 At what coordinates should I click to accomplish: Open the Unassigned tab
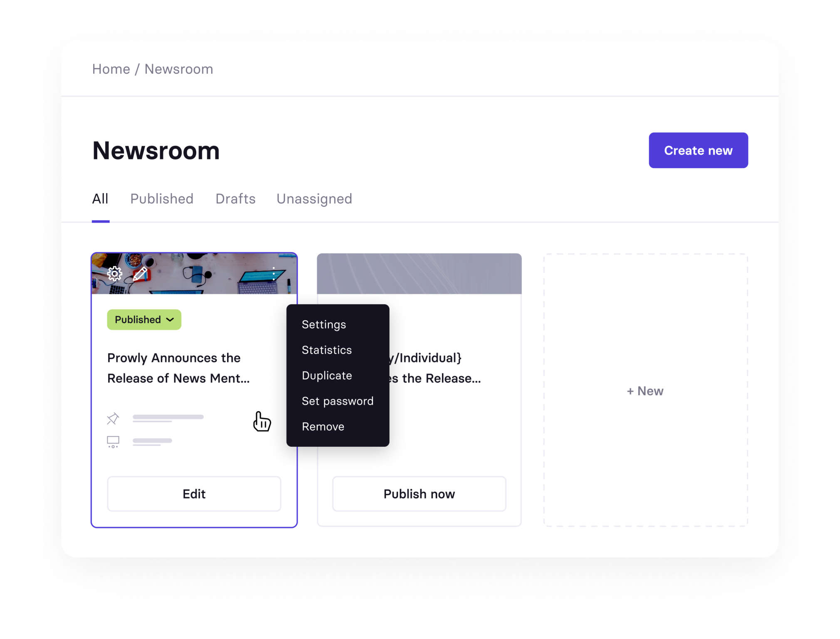[314, 199]
